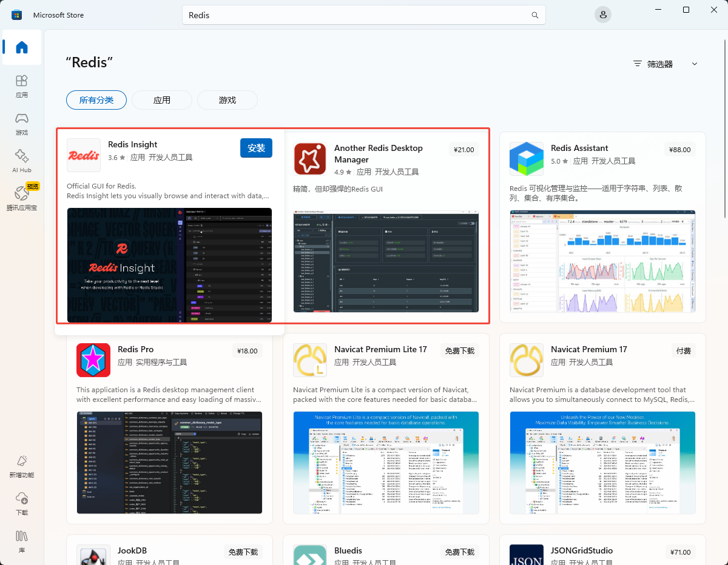Viewport: 728px width, 565px height.
Task: Click the 4.9 rating of Another Redis Desktop Manager
Action: (x=343, y=172)
